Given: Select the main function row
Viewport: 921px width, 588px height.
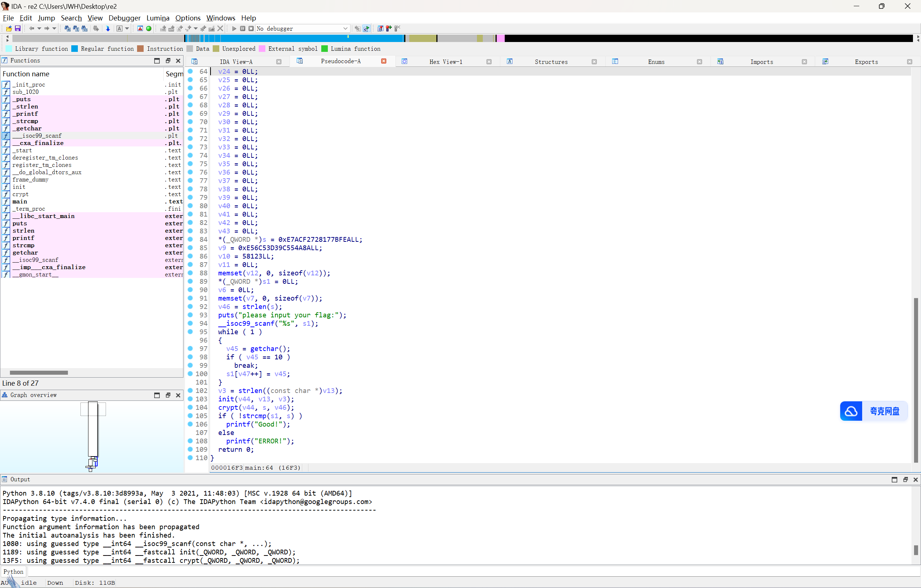Looking at the screenshot, I should tap(92, 202).
